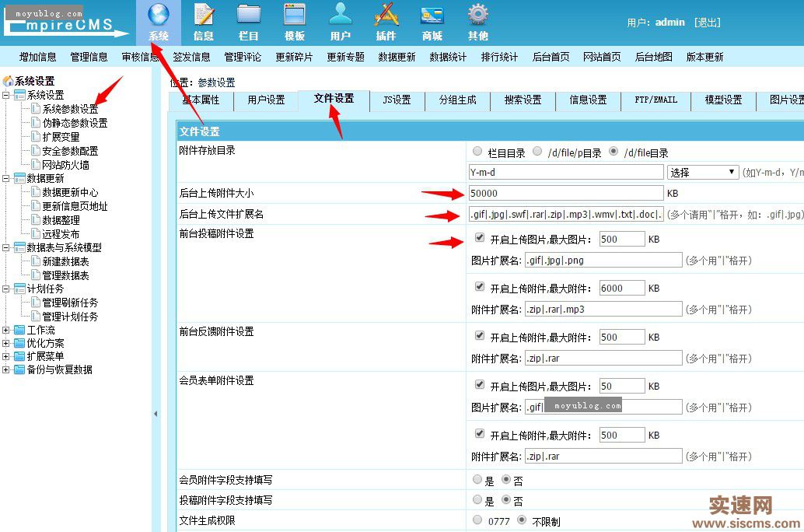
Task: Collapse the 系统设置 tree node
Action: [6, 95]
